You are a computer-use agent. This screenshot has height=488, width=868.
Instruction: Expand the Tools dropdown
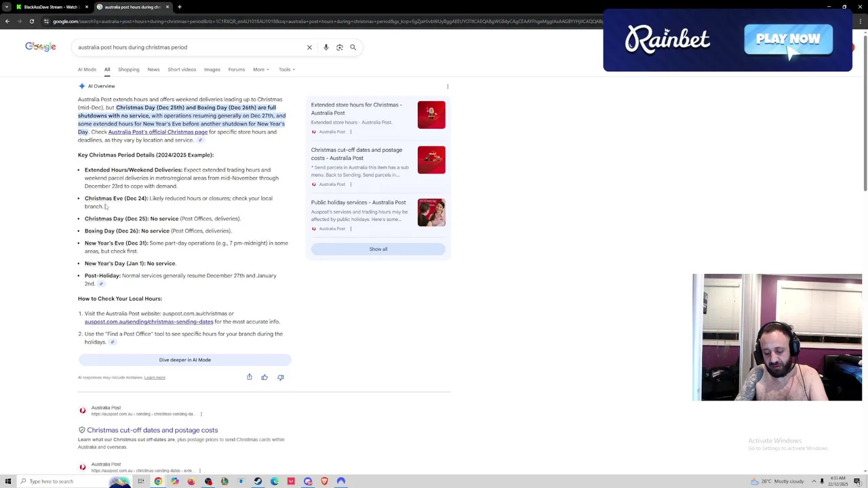287,69
